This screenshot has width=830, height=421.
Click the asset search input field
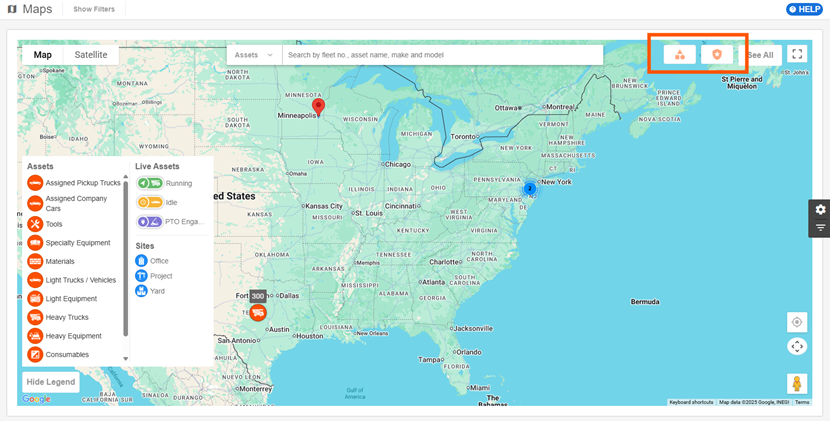(x=443, y=55)
